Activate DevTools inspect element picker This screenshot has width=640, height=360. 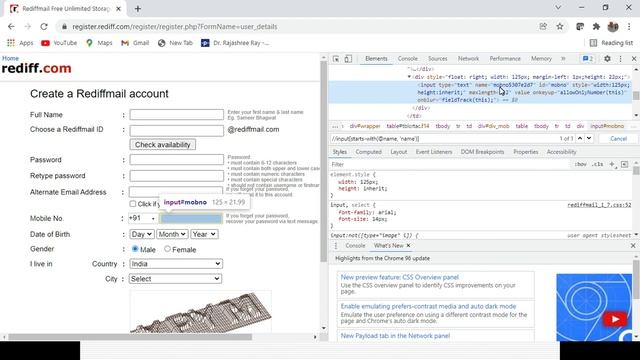336,59
